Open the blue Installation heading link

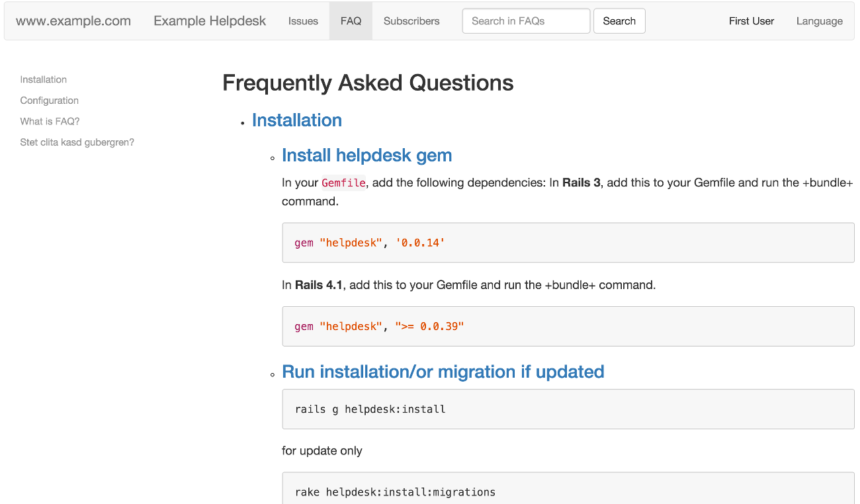pyautogui.click(x=297, y=120)
